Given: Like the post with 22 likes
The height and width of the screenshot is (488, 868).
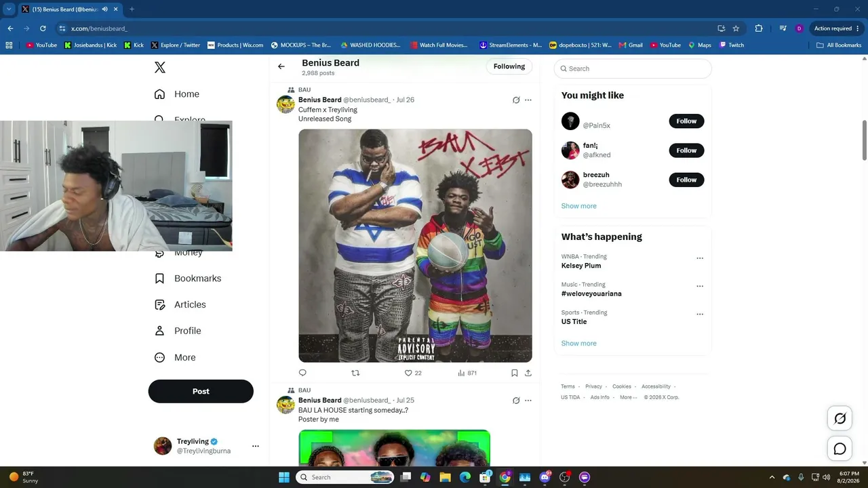Looking at the screenshot, I should 413,373.
